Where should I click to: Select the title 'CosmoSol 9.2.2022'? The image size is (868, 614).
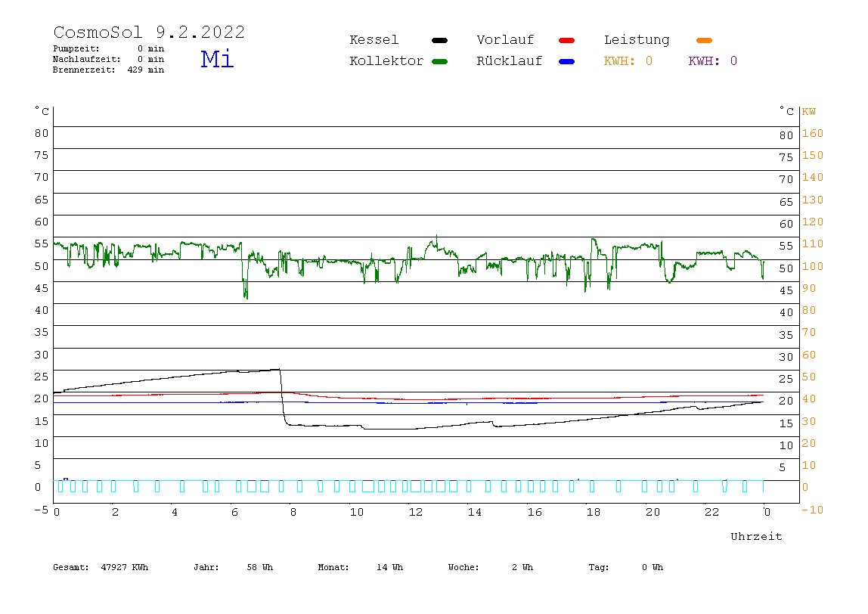149,32
